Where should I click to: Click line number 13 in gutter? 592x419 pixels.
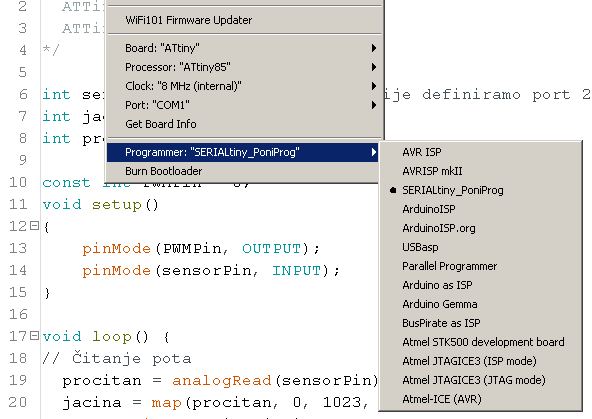pyautogui.click(x=18, y=248)
